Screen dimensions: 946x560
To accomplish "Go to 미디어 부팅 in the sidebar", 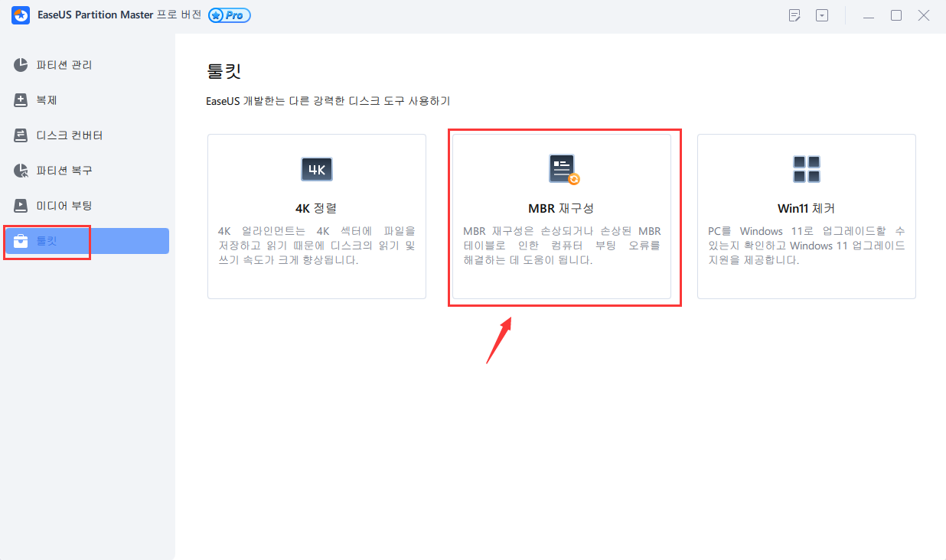I will click(x=64, y=206).
